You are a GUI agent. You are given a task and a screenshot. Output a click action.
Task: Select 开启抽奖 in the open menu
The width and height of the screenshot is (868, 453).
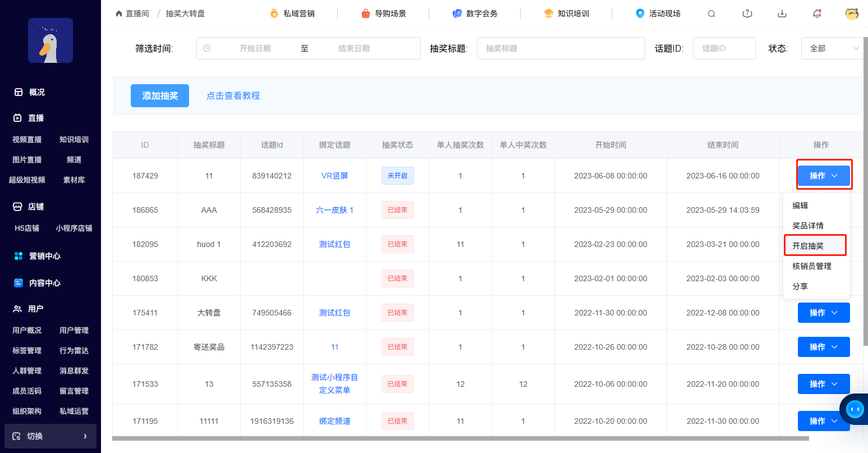click(808, 246)
